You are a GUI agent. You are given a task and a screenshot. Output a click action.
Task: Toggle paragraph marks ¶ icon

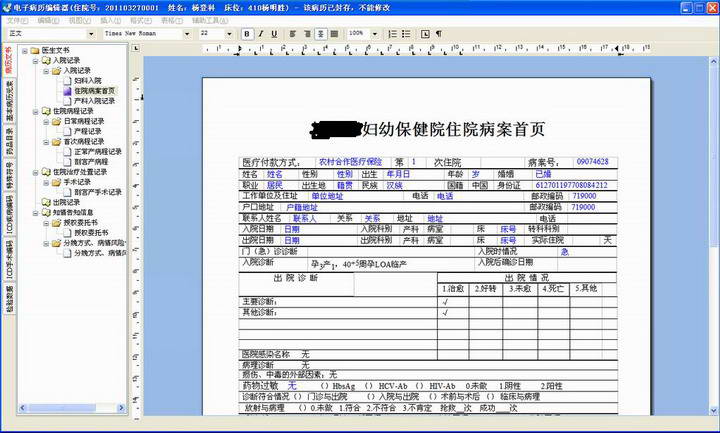[x=439, y=34]
